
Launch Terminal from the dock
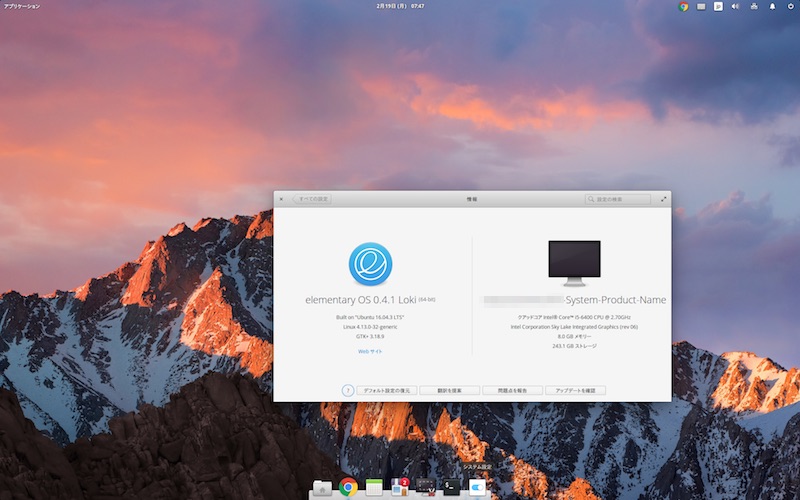[452, 487]
